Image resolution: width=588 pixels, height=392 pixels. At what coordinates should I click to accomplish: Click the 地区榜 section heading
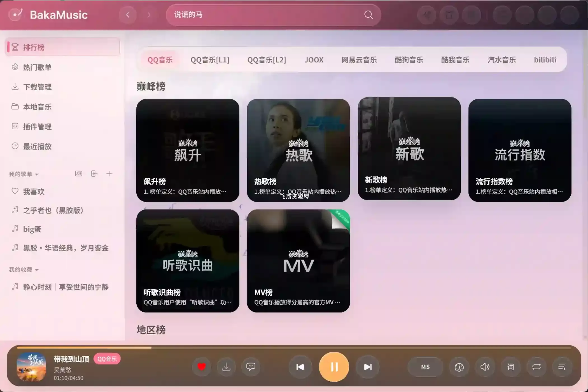point(151,330)
